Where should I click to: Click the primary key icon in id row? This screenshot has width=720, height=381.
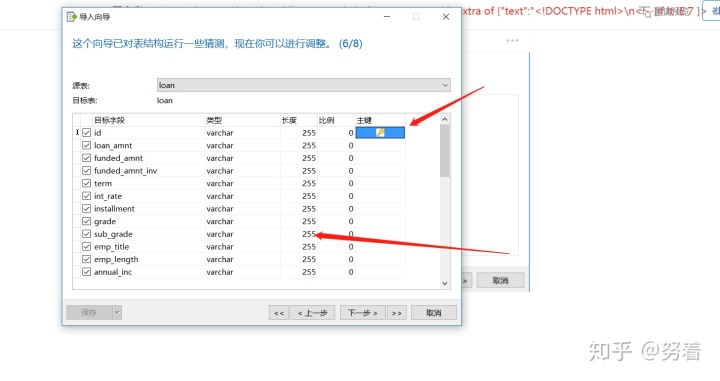(380, 133)
